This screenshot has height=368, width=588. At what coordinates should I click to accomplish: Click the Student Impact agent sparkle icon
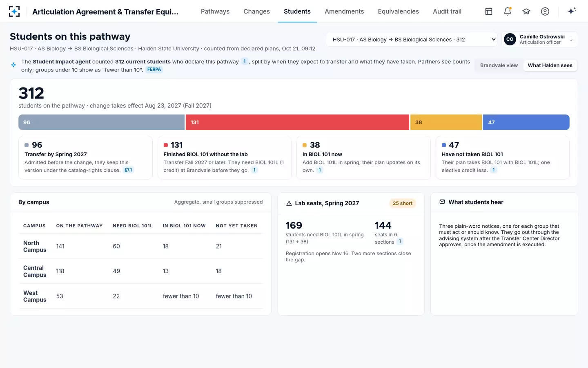pyautogui.click(x=13, y=65)
